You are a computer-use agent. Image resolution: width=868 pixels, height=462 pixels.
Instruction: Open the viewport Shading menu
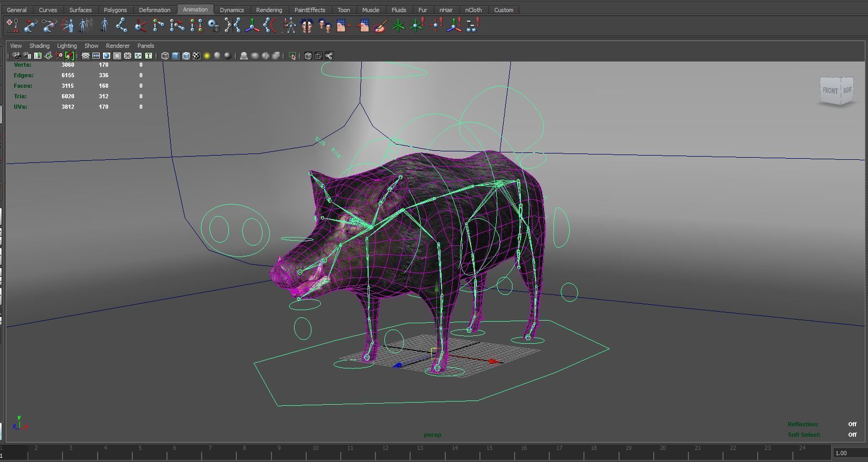[39, 46]
